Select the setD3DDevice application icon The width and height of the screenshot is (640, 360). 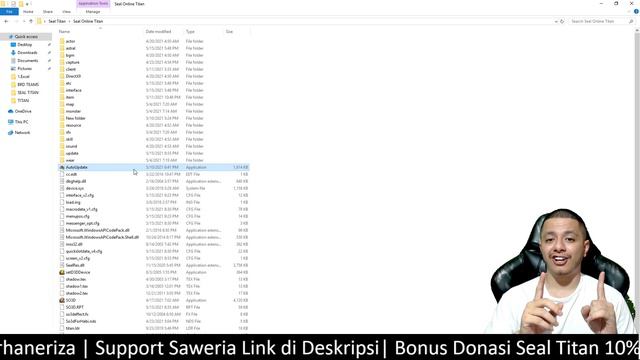coord(62,272)
